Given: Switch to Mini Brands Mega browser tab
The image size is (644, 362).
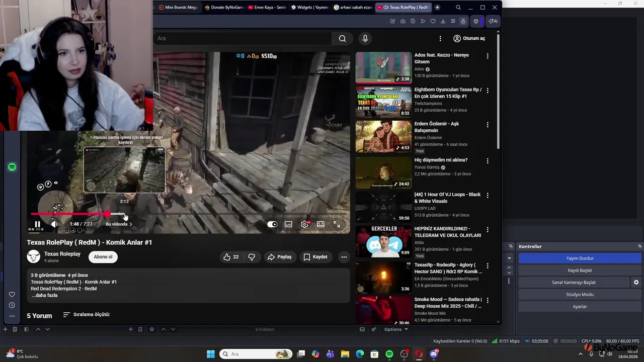Looking at the screenshot, I should (x=178, y=8).
